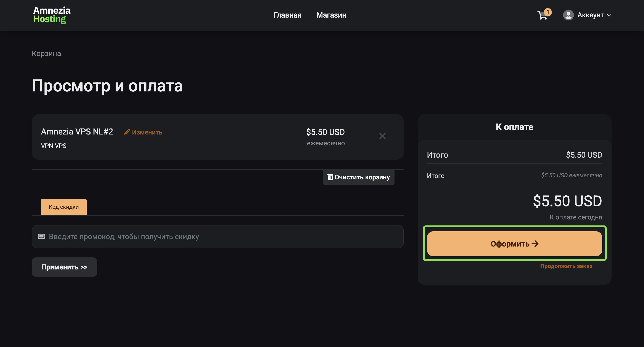This screenshot has height=347, width=644.
Task: Remove Amnezia VPS NL#2 with the X icon
Action: [x=382, y=136]
